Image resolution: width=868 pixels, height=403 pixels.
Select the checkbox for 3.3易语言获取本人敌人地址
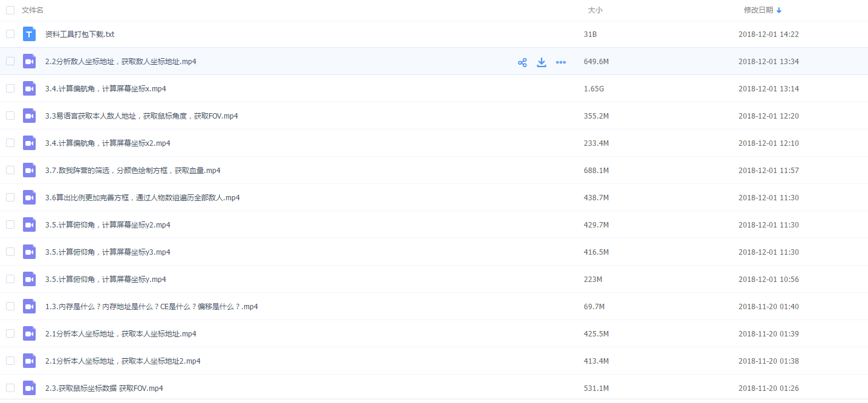[10, 116]
